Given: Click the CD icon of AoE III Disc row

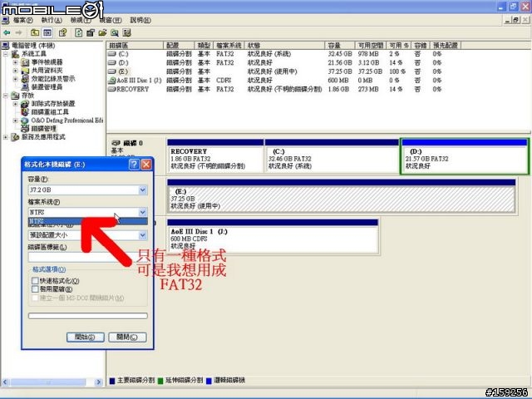Looking at the screenshot, I should (112, 81).
